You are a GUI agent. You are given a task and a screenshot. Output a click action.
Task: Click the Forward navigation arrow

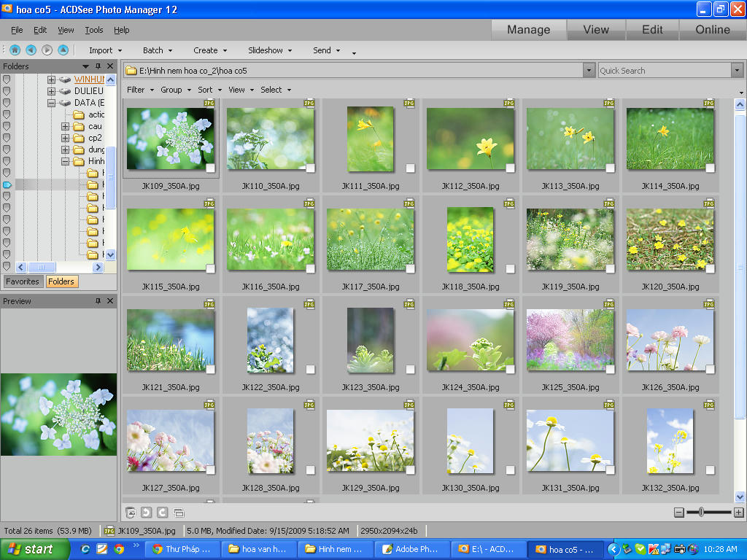pos(47,50)
